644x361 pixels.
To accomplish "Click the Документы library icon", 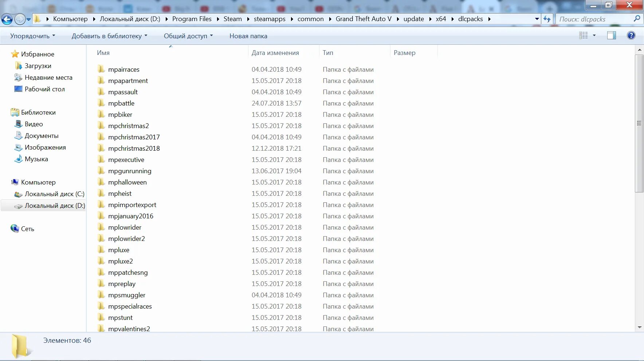I will [18, 135].
